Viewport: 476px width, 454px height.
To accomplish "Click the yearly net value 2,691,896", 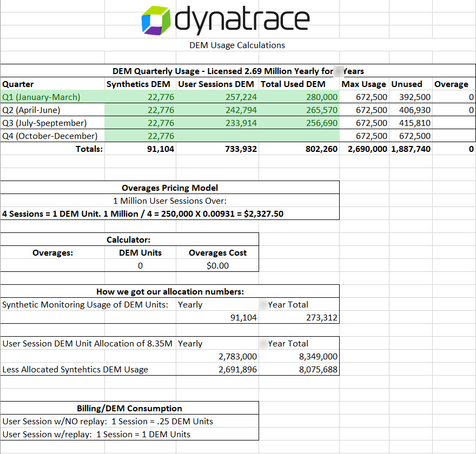I will [x=237, y=369].
